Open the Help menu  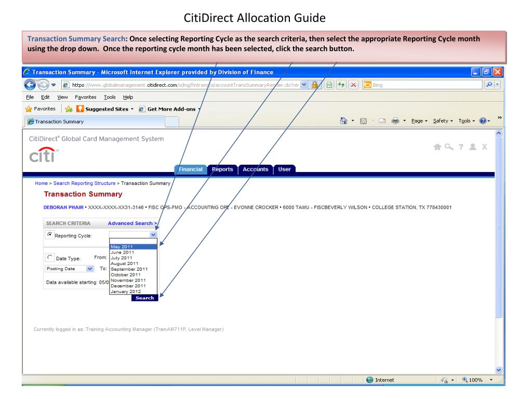tap(128, 97)
